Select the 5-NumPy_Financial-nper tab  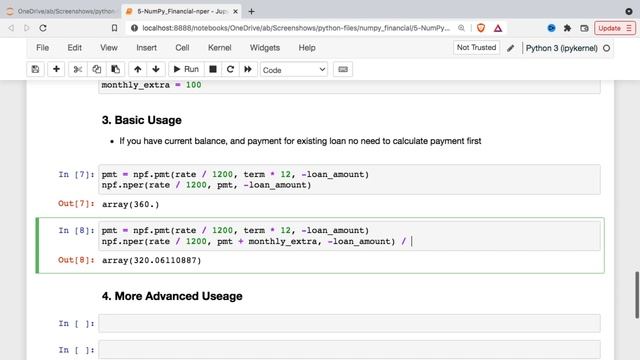pyautogui.click(x=182, y=11)
